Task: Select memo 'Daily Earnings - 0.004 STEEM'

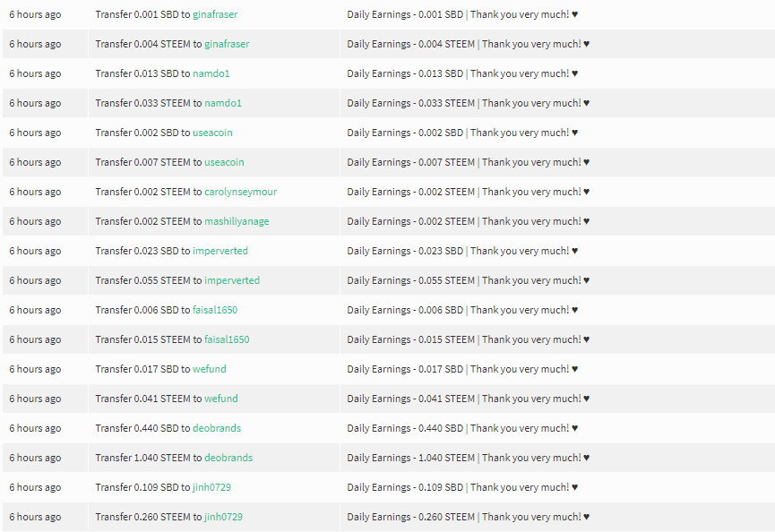Action: point(411,45)
